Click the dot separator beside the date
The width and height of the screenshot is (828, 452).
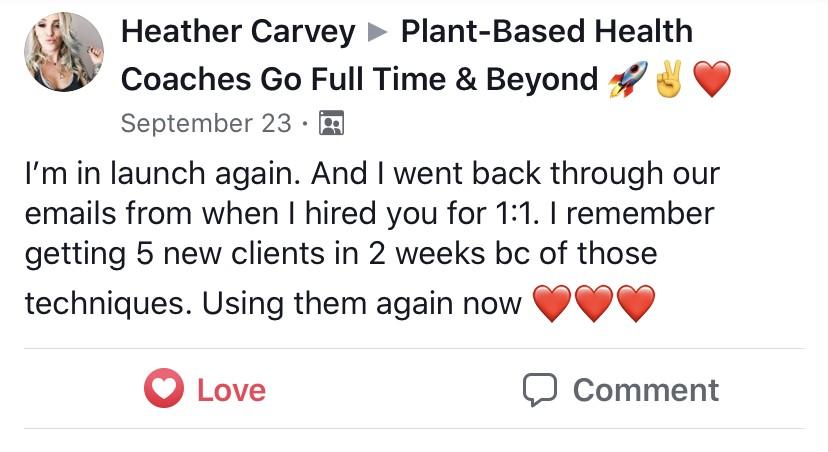tap(303, 125)
